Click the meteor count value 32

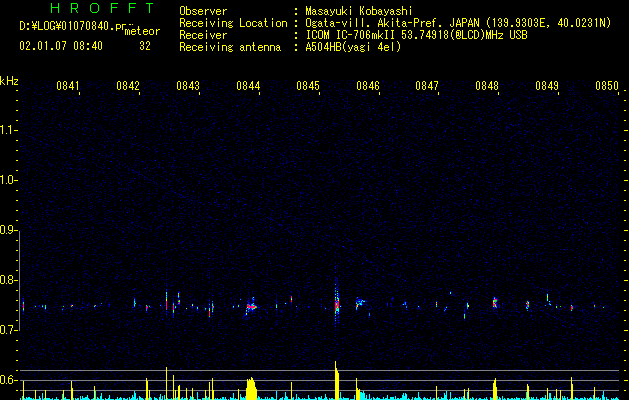[145, 46]
